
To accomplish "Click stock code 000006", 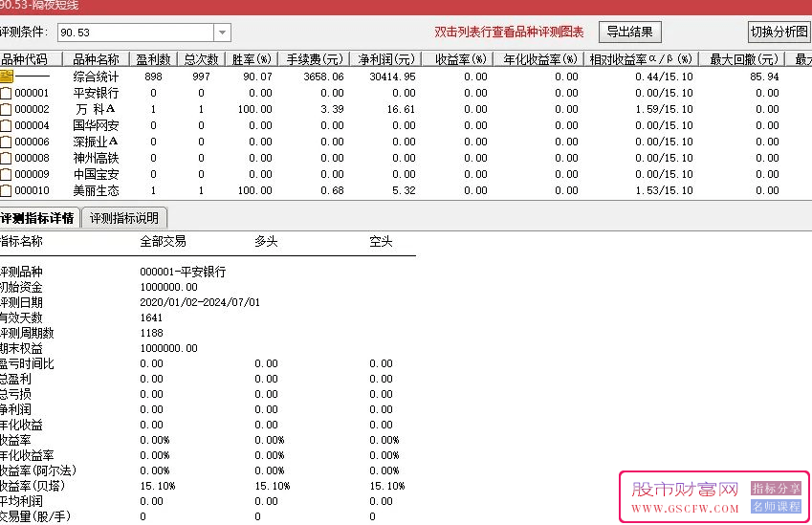I will click(x=33, y=142).
